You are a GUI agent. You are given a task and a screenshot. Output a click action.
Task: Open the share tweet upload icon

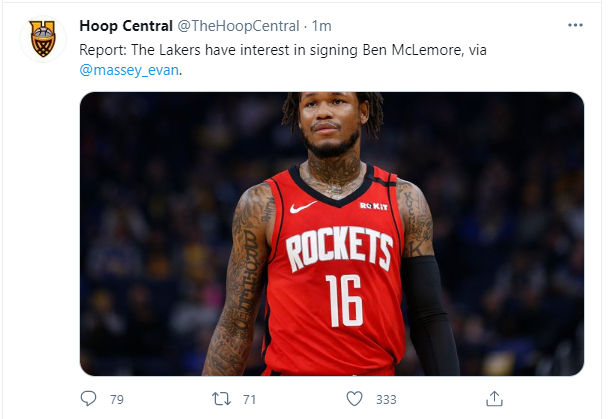[494, 398]
